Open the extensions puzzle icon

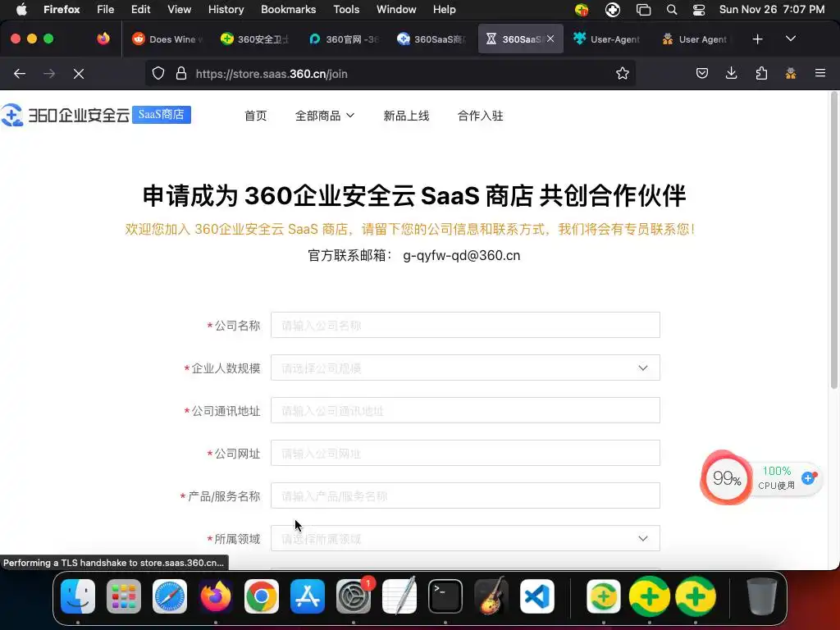click(x=761, y=73)
